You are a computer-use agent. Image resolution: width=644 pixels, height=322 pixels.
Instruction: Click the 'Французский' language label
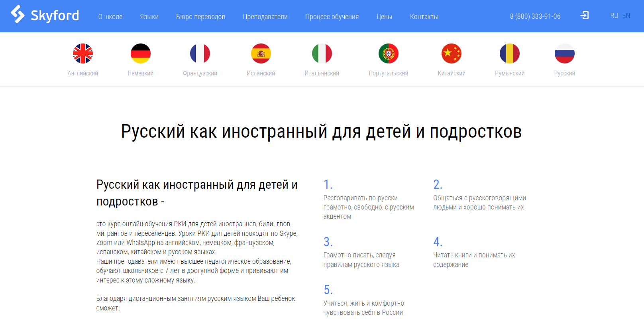(200, 73)
